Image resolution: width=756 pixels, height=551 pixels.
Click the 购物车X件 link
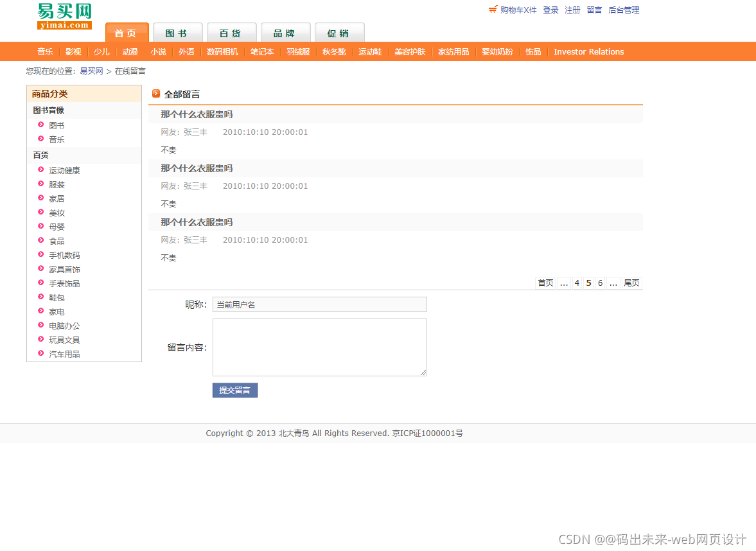pyautogui.click(x=518, y=10)
